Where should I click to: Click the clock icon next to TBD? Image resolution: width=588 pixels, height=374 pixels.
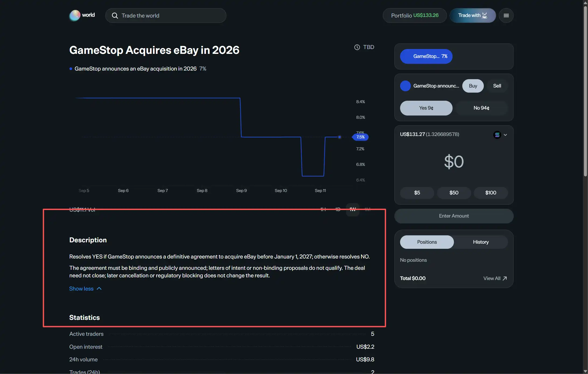pyautogui.click(x=357, y=47)
